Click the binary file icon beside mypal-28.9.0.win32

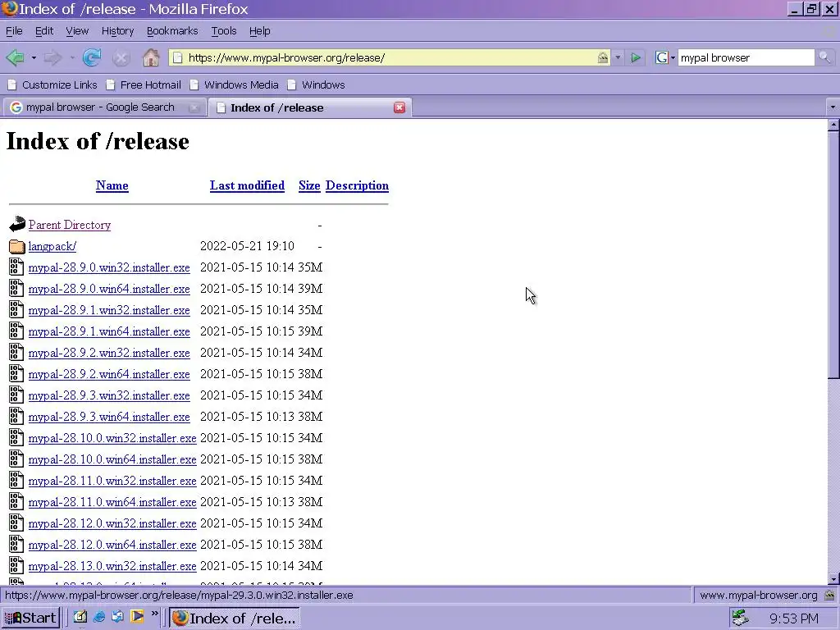(x=16, y=267)
